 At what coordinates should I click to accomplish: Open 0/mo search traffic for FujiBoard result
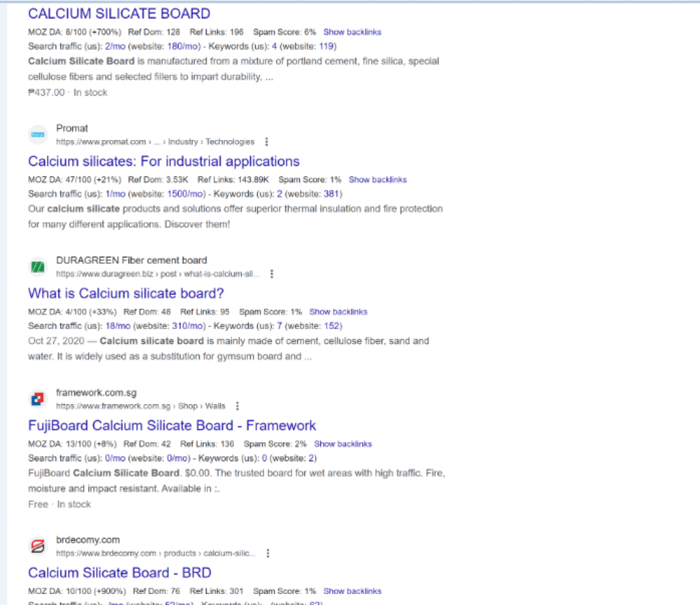coord(115,458)
